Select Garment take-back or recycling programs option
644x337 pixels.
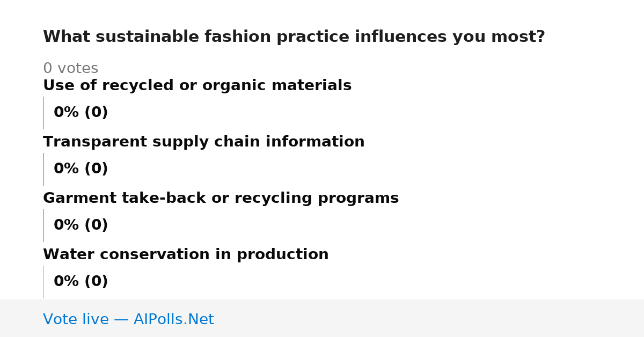pyautogui.click(x=221, y=199)
